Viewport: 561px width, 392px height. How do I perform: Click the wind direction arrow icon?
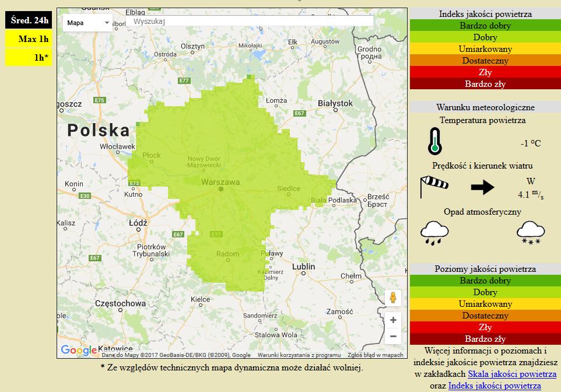click(483, 187)
